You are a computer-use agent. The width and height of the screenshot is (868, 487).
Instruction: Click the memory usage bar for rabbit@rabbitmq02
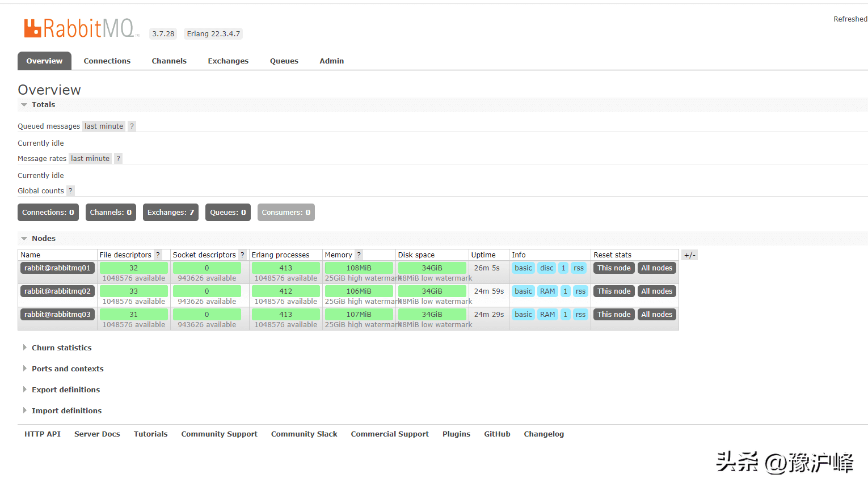(360, 291)
